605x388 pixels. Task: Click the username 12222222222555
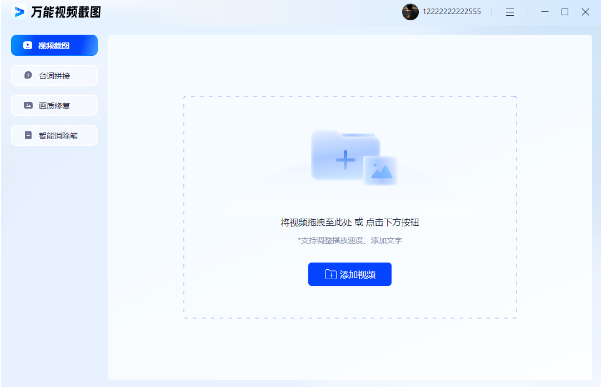[452, 12]
